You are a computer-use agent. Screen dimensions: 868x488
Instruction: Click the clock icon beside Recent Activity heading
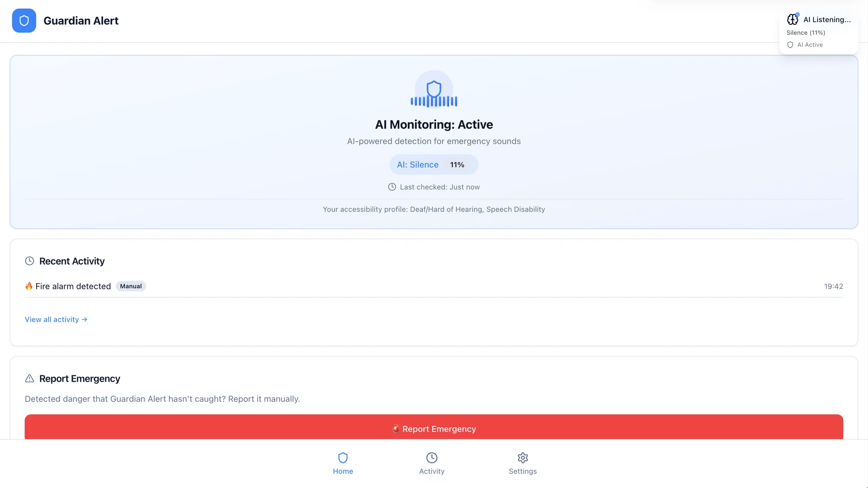(x=29, y=261)
